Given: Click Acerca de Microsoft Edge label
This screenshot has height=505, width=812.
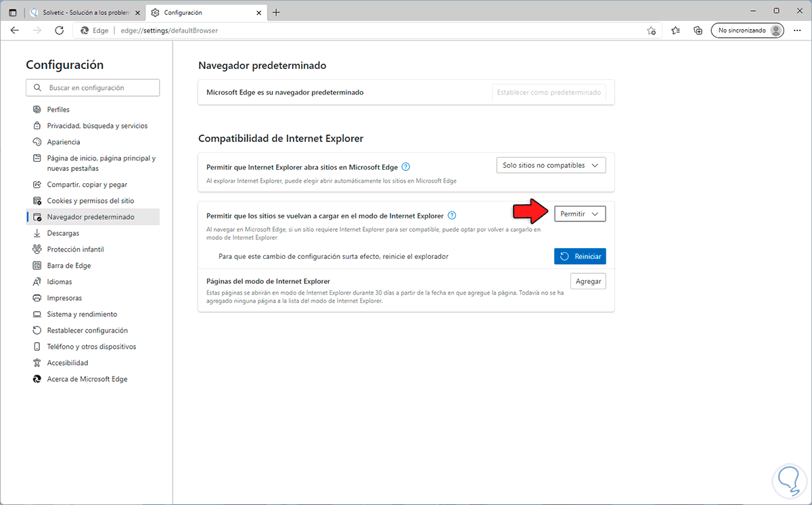Looking at the screenshot, I should click(x=87, y=379).
